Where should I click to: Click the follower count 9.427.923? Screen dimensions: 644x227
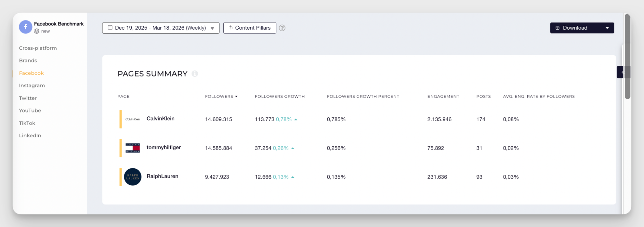(x=217, y=177)
